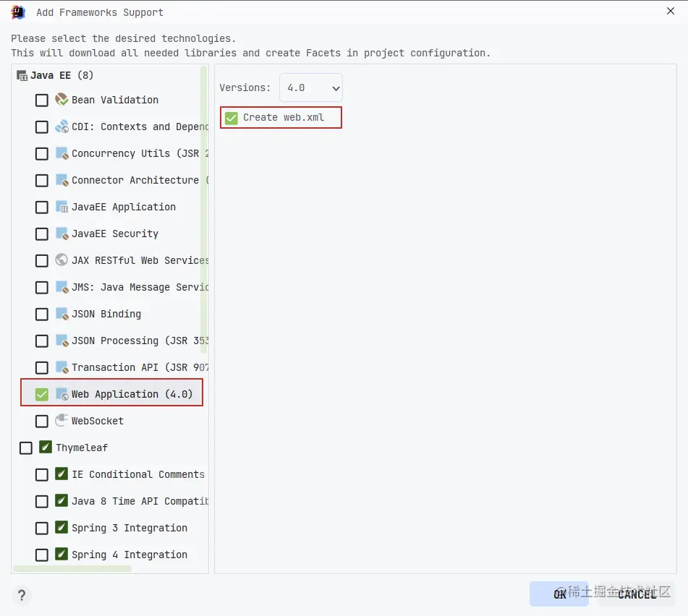Click the Concurrency Utils framework icon

coord(61,153)
